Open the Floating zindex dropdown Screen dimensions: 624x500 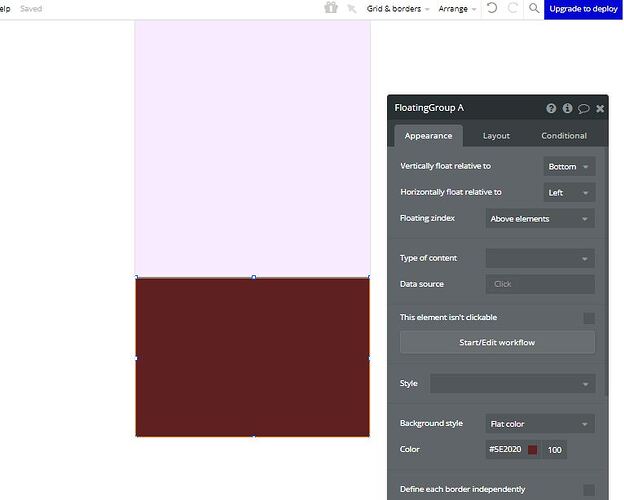click(540, 219)
